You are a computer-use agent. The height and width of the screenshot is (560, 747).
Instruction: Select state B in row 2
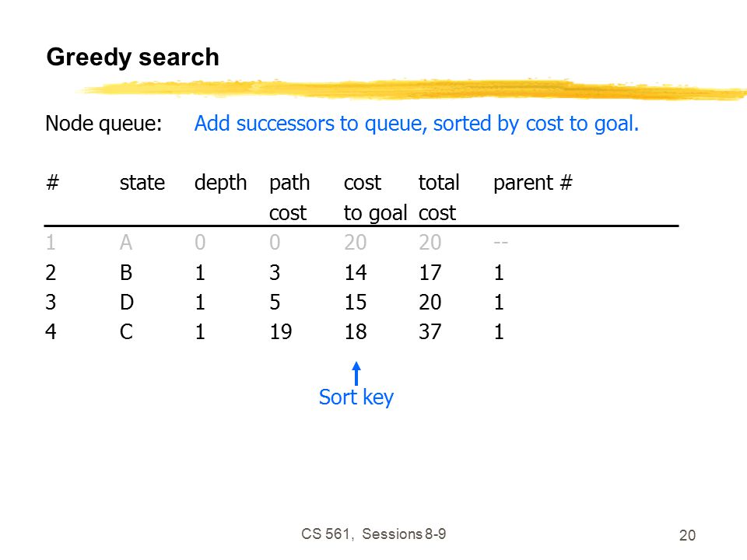coord(126,273)
